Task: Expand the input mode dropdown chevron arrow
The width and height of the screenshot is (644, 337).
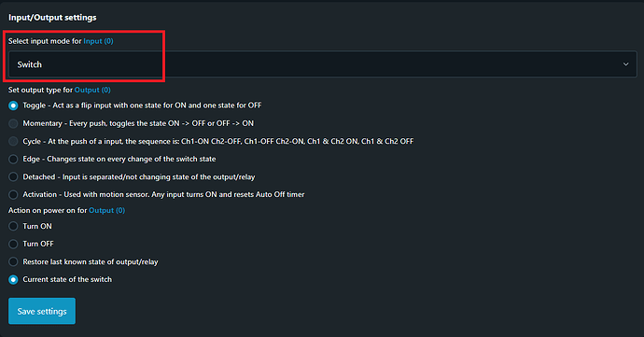Action: 625,64
